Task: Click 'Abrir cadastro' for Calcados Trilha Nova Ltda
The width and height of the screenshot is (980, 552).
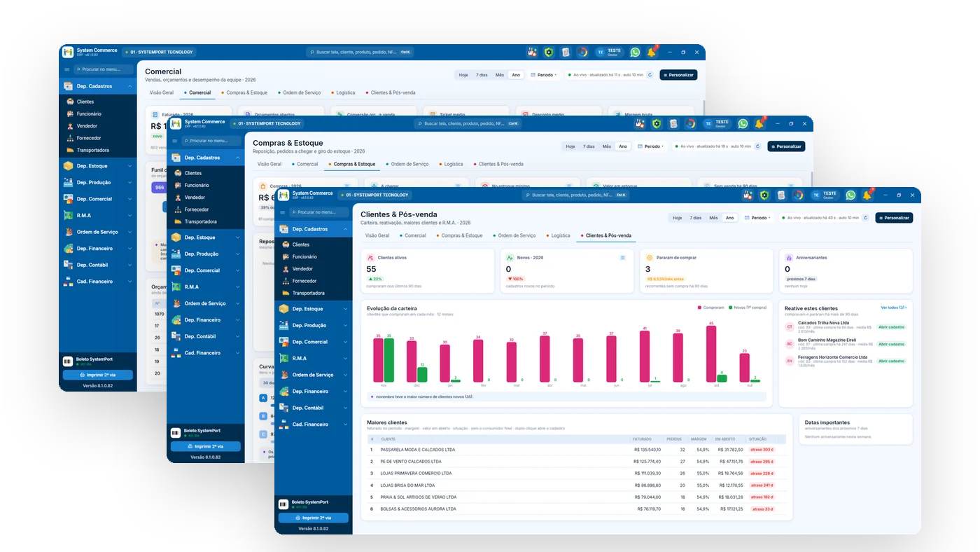Action: tap(891, 327)
